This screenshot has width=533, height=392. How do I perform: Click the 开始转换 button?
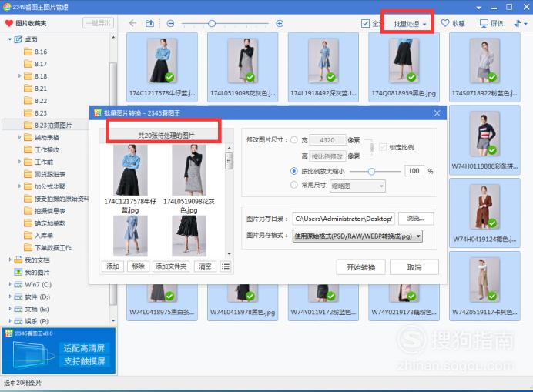pyautogui.click(x=360, y=267)
